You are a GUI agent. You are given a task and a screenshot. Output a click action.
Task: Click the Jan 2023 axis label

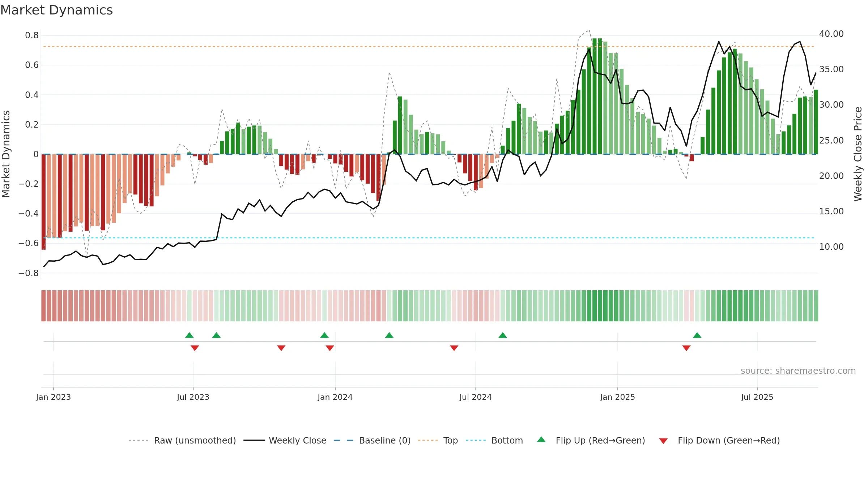click(x=54, y=397)
